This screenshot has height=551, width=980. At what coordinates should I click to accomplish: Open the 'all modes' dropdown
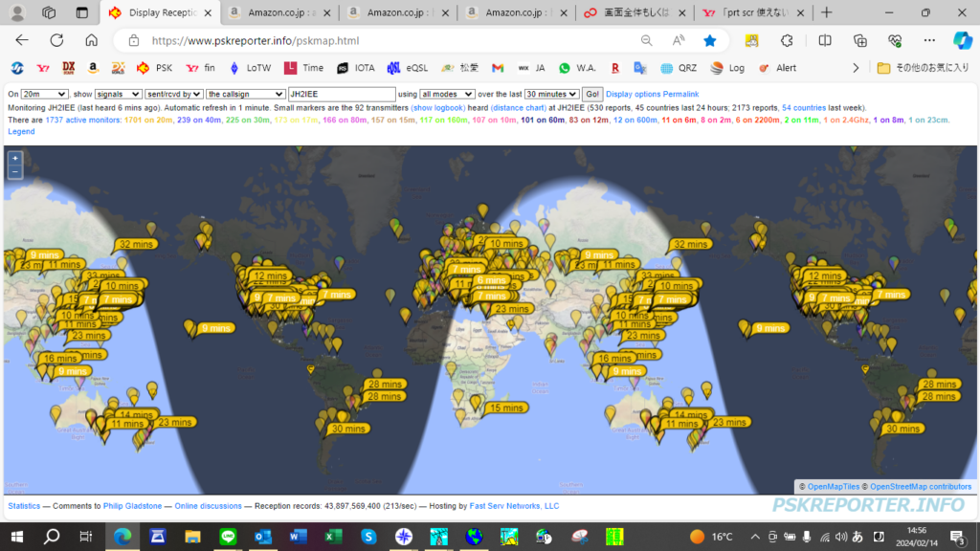pyautogui.click(x=447, y=94)
